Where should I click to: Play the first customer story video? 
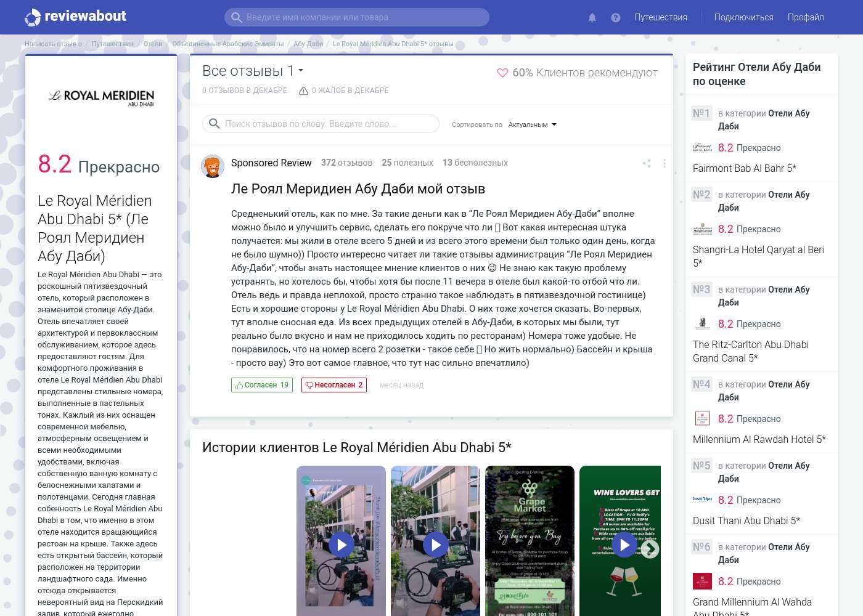click(x=341, y=545)
